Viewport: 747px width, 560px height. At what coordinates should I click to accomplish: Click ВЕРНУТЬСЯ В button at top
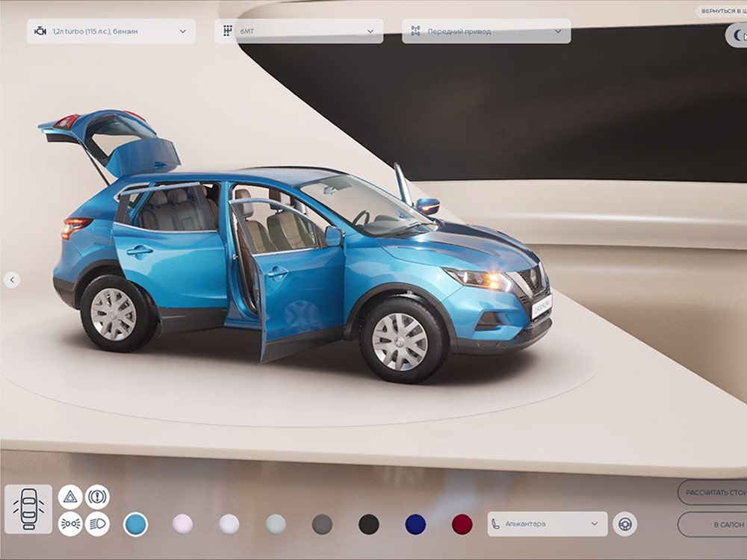click(x=722, y=11)
